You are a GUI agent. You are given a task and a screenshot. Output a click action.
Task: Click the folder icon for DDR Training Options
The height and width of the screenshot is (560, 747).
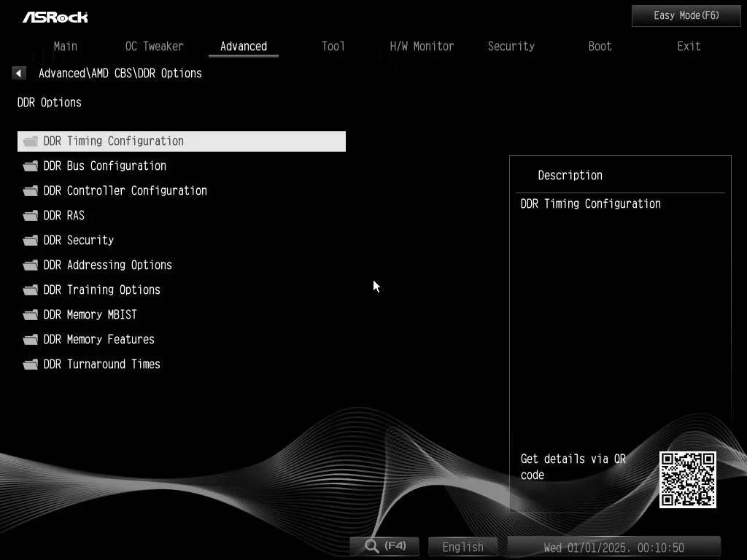click(31, 290)
